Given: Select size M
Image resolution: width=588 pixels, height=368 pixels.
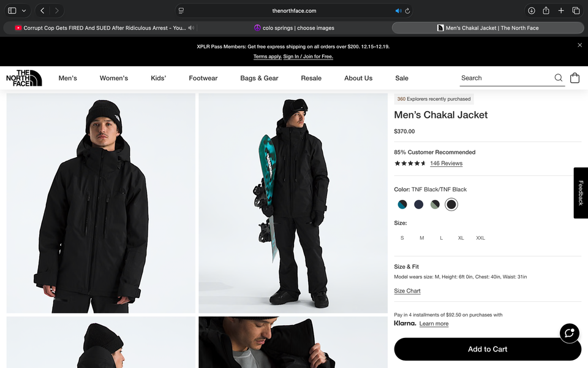Looking at the screenshot, I should [421, 238].
